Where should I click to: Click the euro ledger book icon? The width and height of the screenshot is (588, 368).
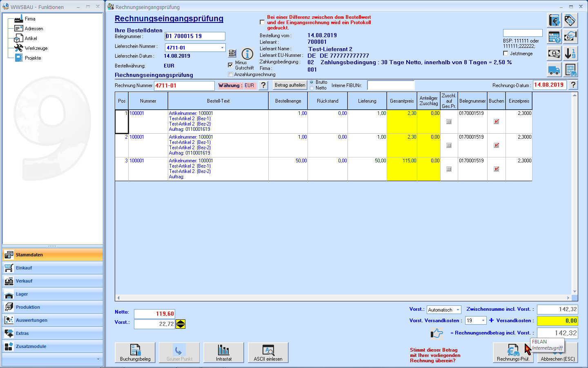554,20
